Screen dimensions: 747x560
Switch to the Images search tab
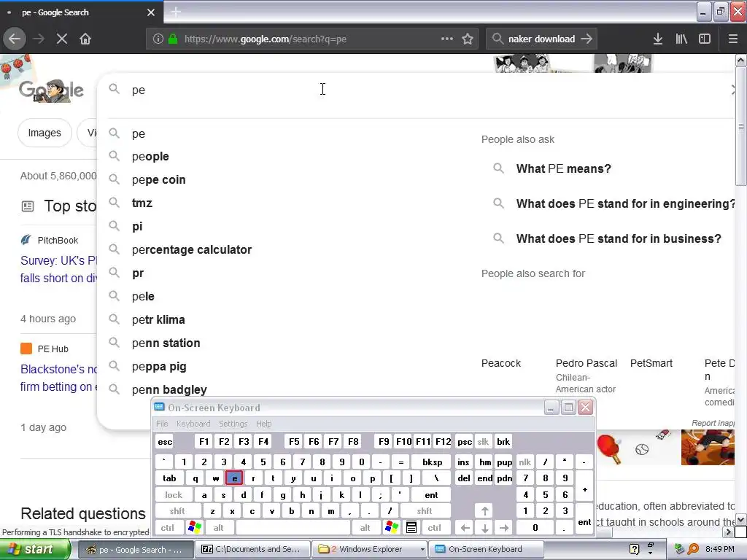[x=44, y=133]
